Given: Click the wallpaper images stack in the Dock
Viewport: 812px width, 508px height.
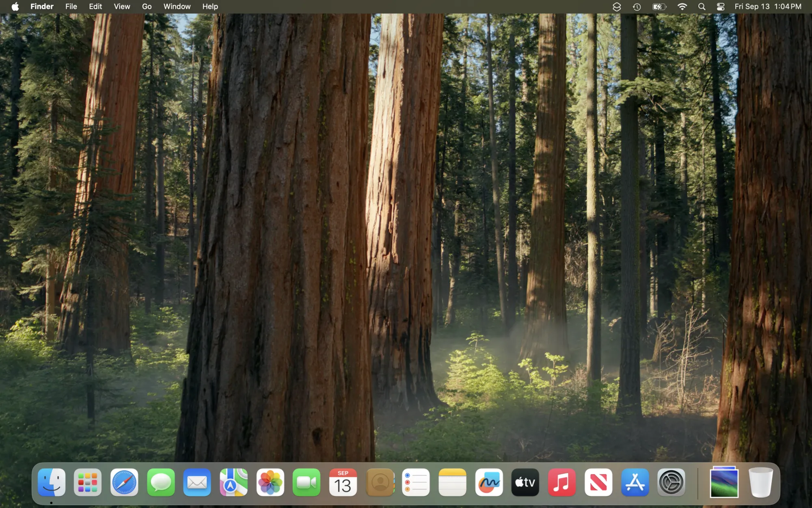Looking at the screenshot, I should (725, 483).
